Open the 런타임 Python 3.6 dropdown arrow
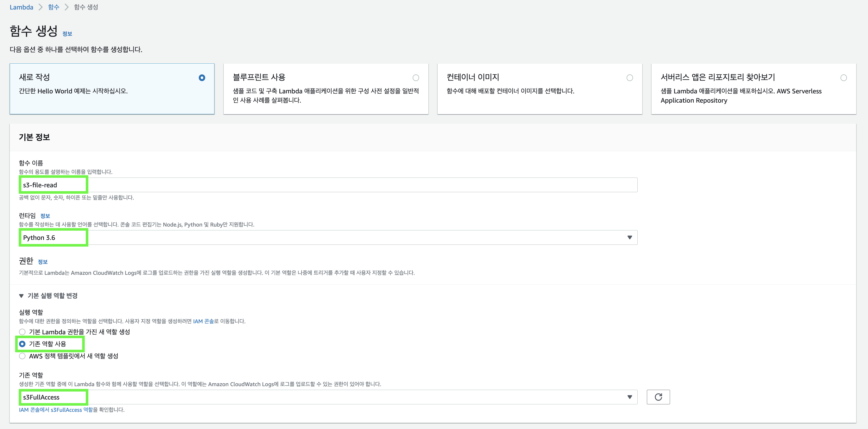 (x=629, y=237)
